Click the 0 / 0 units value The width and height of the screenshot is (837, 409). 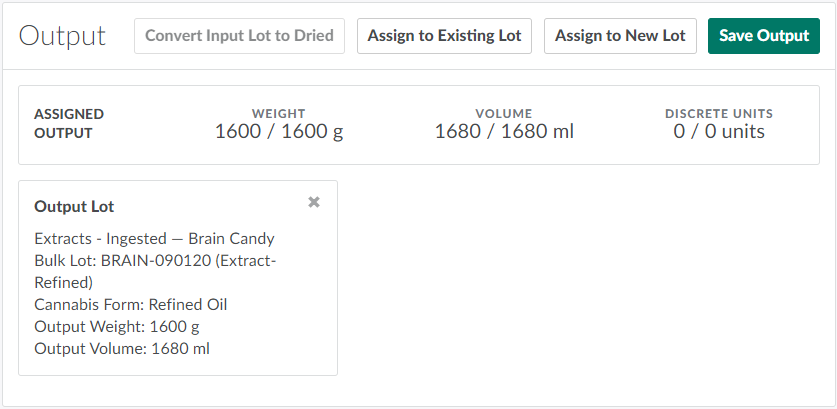tap(719, 132)
